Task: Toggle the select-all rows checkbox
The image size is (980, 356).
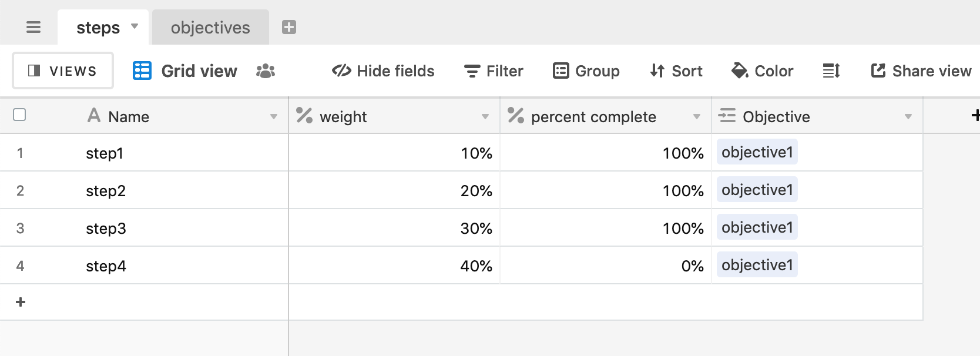Action: coord(19,115)
